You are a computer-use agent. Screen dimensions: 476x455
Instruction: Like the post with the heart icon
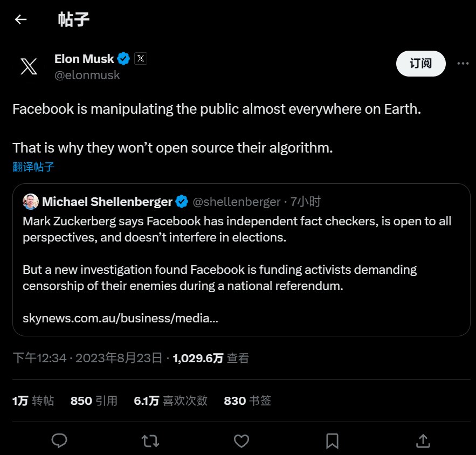(241, 441)
